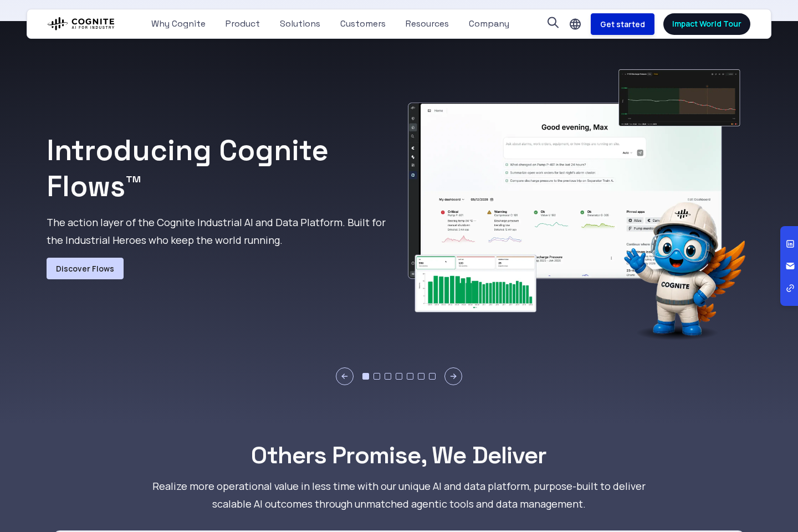Click the green bar chart thumbnail
The image size is (798, 532).
click(475, 283)
